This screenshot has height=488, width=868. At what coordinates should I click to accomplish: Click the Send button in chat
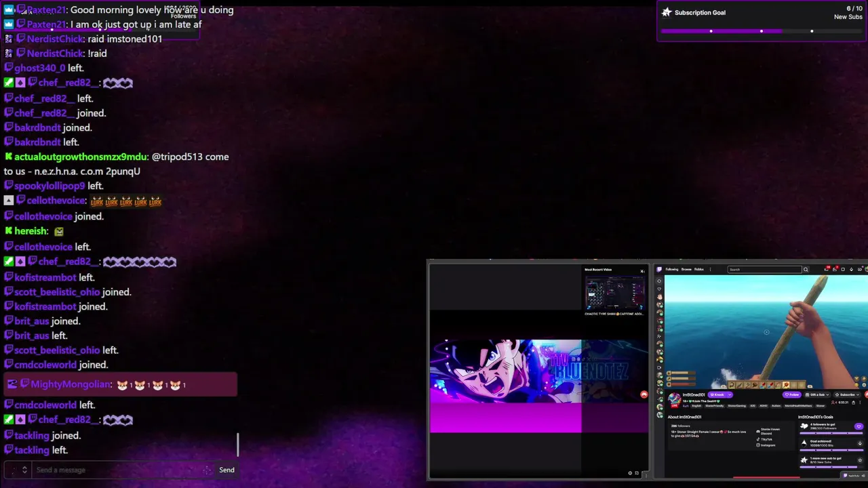226,470
